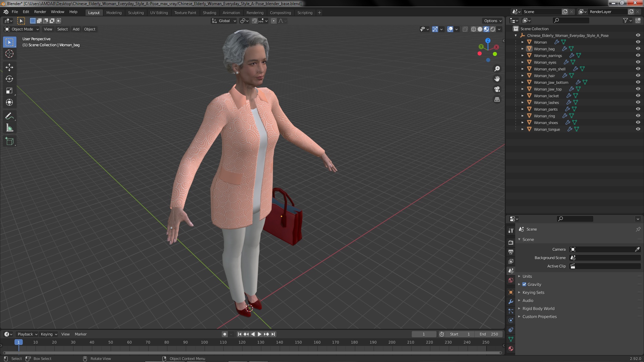Hide the Woman_shoes object
This screenshot has width=644, height=362.
click(638, 123)
